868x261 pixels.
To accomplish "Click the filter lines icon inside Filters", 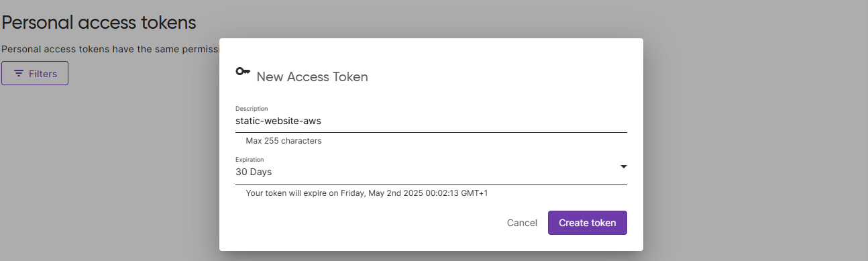I will [19, 74].
